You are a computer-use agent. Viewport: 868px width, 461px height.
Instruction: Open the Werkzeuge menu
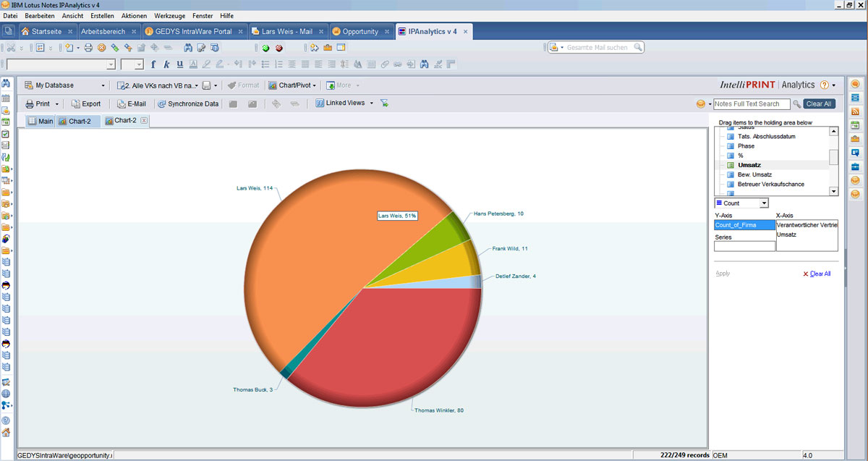click(170, 15)
